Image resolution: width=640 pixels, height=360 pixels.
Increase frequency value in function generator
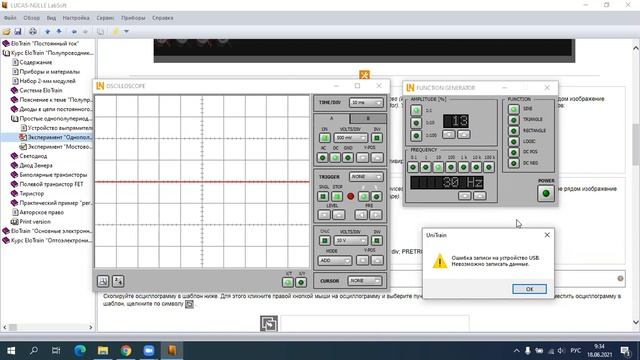pos(479,196)
